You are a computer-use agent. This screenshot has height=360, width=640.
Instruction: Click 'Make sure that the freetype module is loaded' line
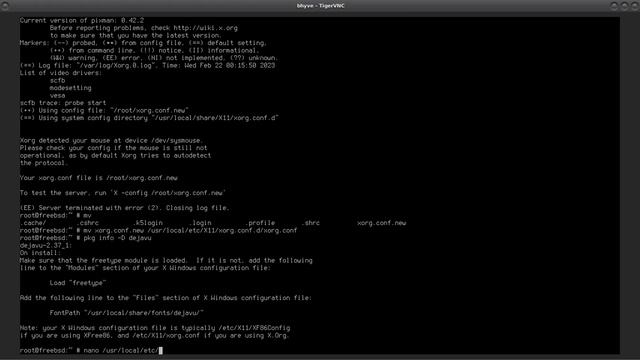click(166, 260)
